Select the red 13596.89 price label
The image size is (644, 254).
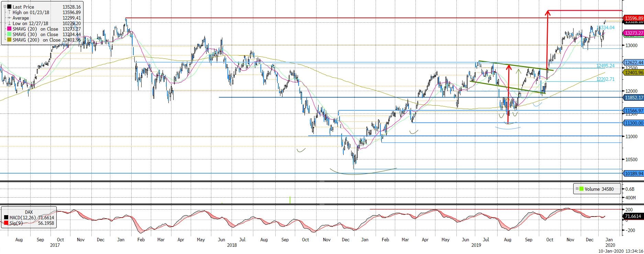(633, 18)
